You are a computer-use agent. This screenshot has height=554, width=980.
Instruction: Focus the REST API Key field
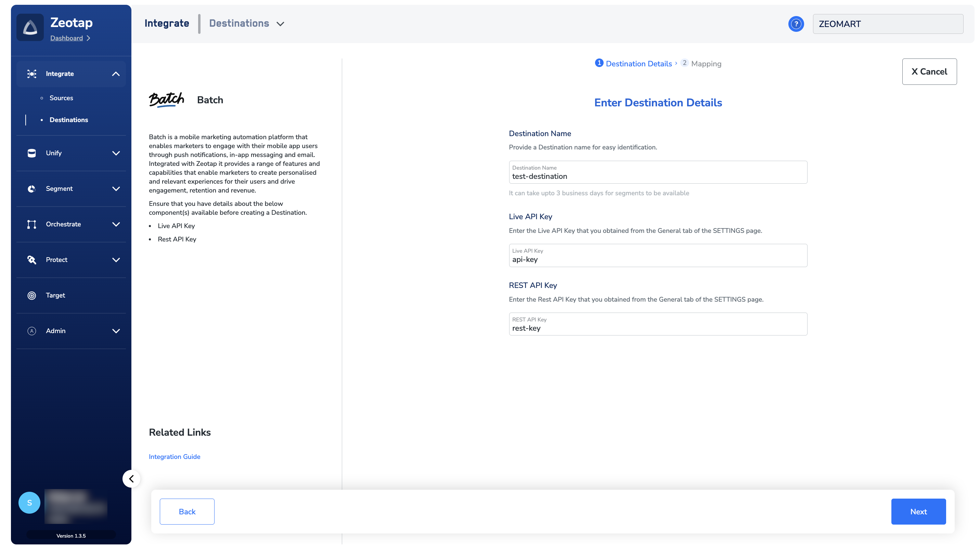[658, 328]
